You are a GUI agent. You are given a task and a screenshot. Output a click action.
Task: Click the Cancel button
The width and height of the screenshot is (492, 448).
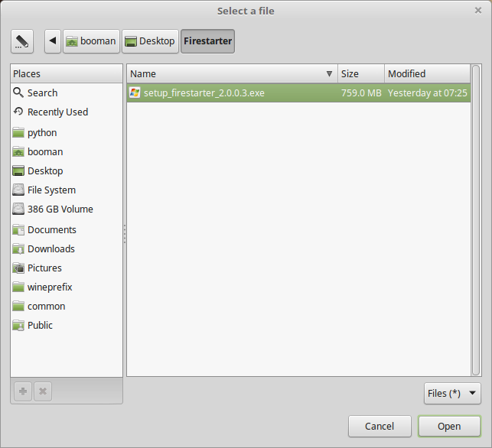point(380,426)
